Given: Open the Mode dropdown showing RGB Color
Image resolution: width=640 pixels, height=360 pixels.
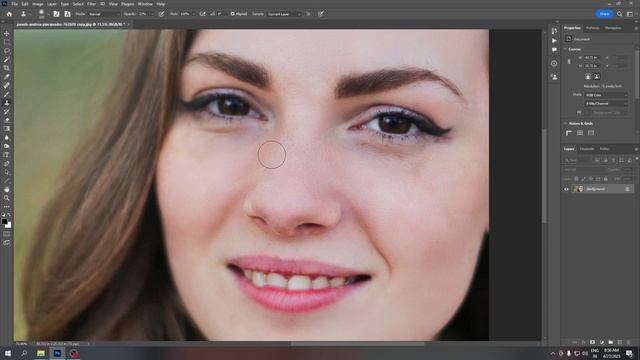Looking at the screenshot, I should 606,95.
